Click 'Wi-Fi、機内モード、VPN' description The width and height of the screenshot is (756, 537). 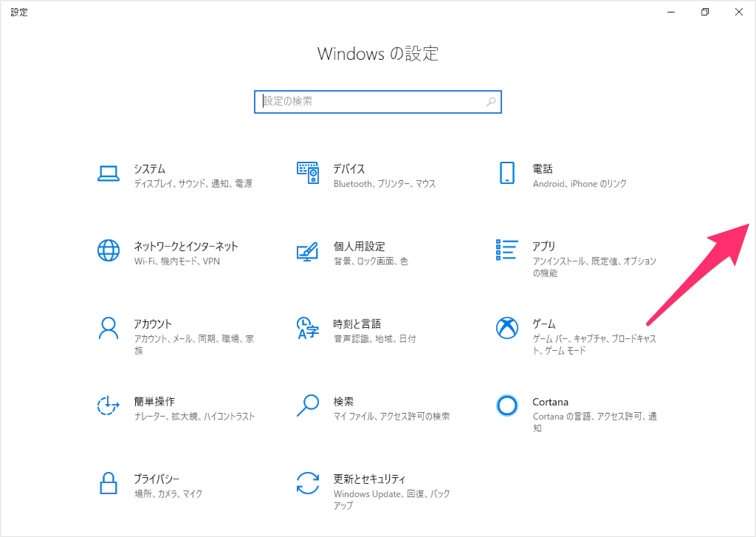[177, 261]
